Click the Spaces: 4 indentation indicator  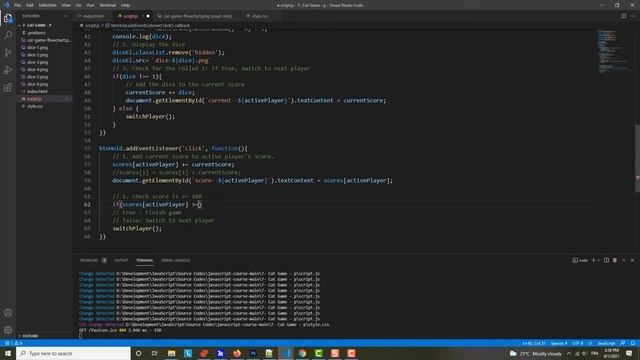(x=559, y=343)
